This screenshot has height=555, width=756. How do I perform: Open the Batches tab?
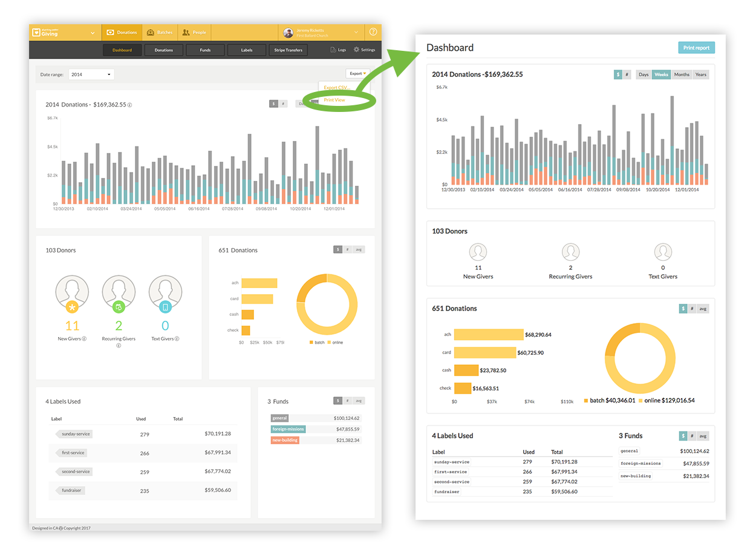coord(160,33)
